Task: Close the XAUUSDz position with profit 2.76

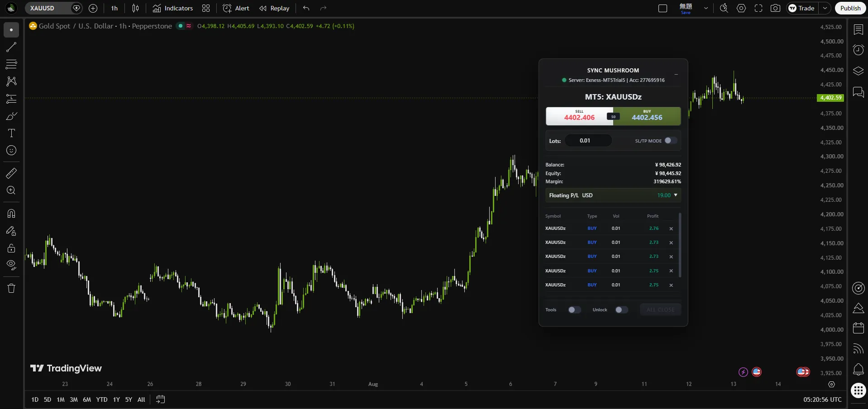Action: [x=671, y=229]
